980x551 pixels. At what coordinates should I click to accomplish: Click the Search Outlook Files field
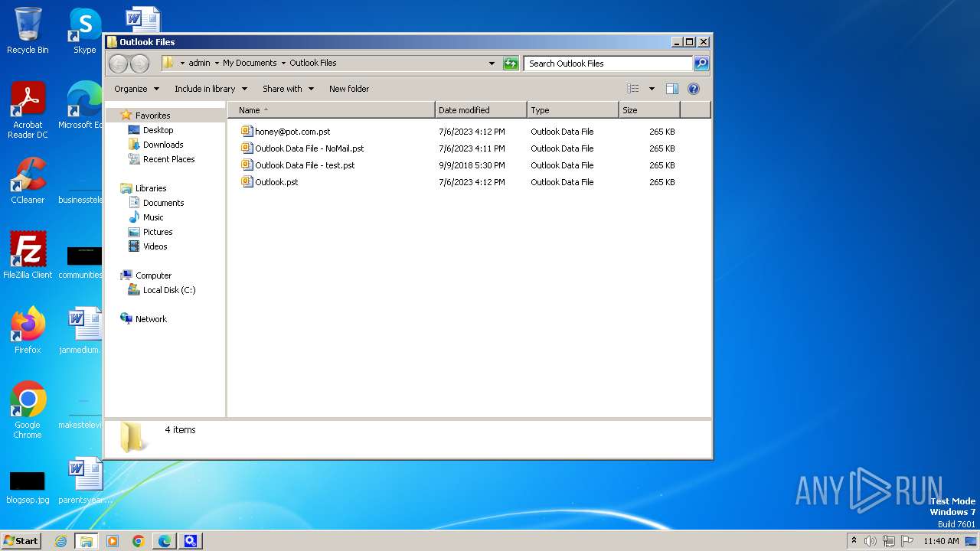(x=609, y=64)
